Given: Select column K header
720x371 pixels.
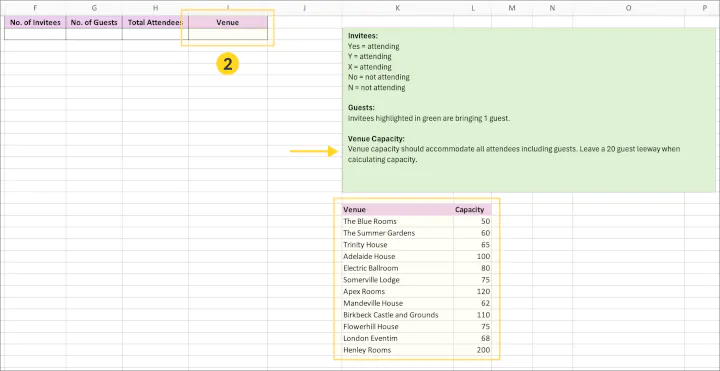Looking at the screenshot, I should (x=397, y=8).
